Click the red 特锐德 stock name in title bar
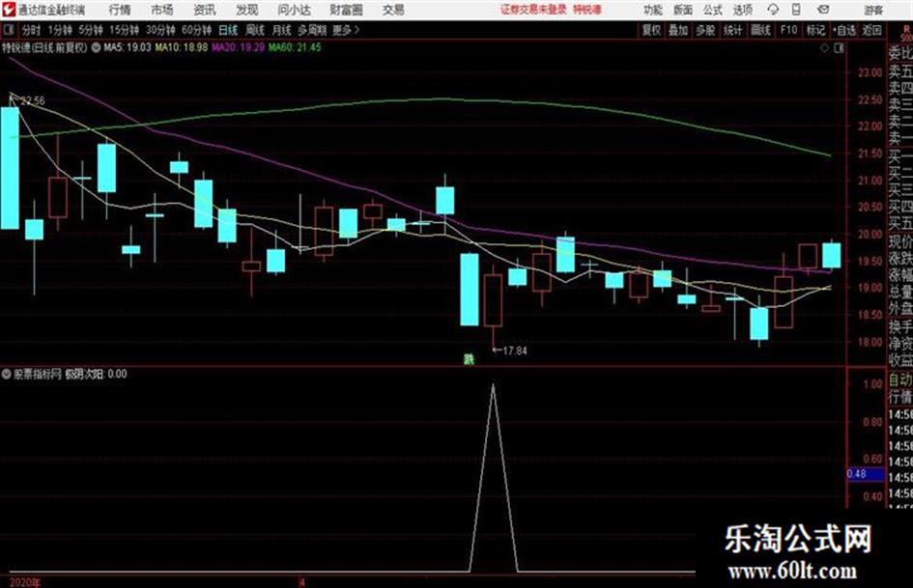This screenshot has width=913, height=588. tap(587, 10)
